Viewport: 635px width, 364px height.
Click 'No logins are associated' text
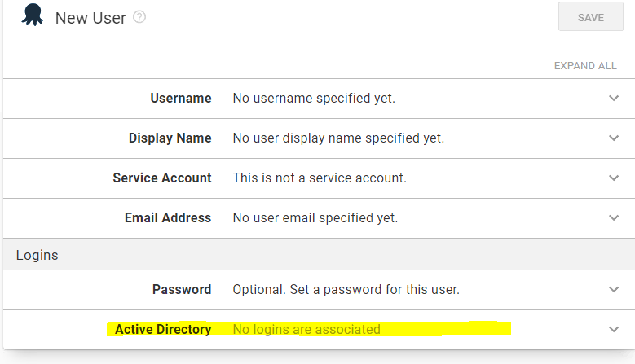306,329
